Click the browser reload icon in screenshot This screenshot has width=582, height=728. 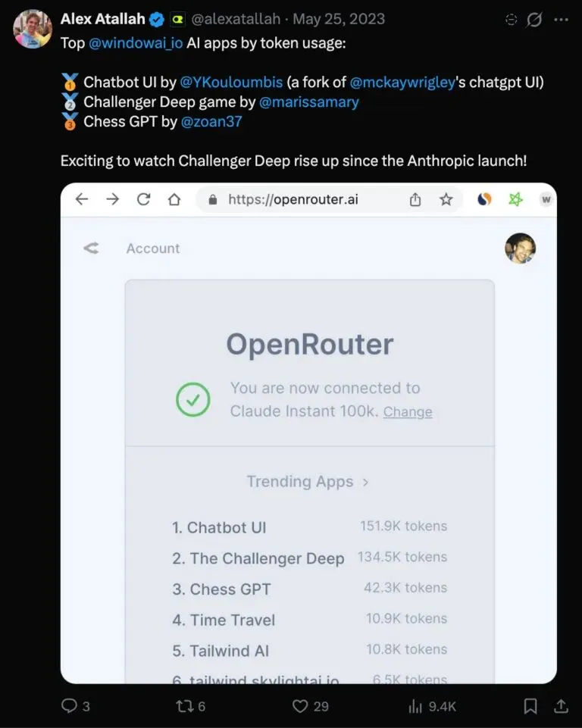click(x=143, y=200)
